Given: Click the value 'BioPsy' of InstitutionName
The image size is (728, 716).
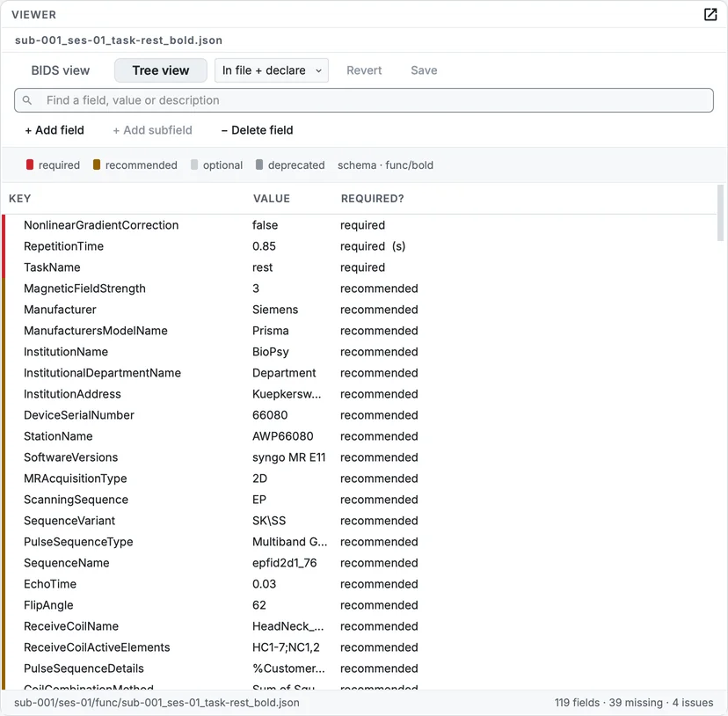Looking at the screenshot, I should (x=271, y=352).
